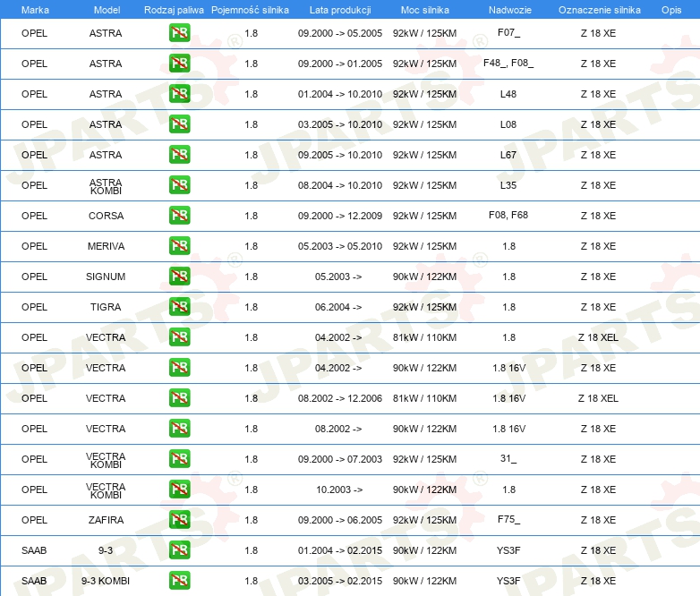Select the ASTRA KOMBI model cell
The width and height of the screenshot is (700, 596).
point(106,186)
